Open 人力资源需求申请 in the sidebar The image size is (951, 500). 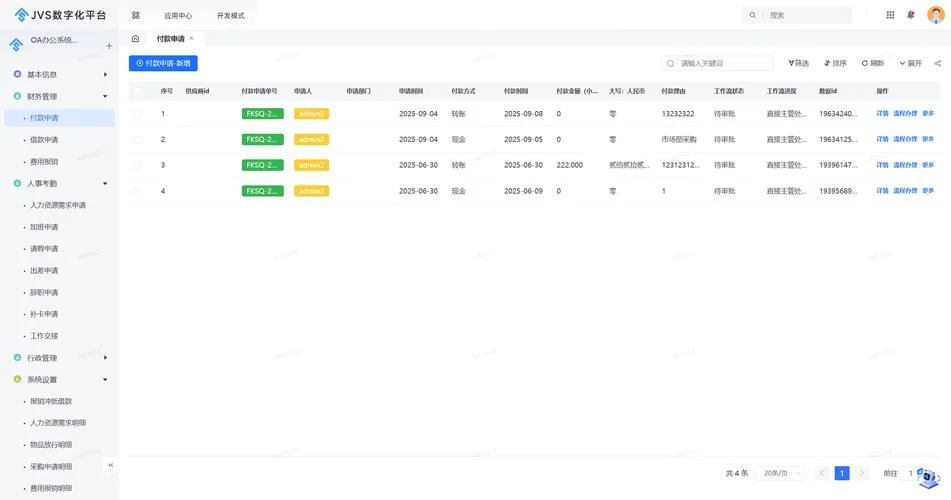(x=58, y=205)
